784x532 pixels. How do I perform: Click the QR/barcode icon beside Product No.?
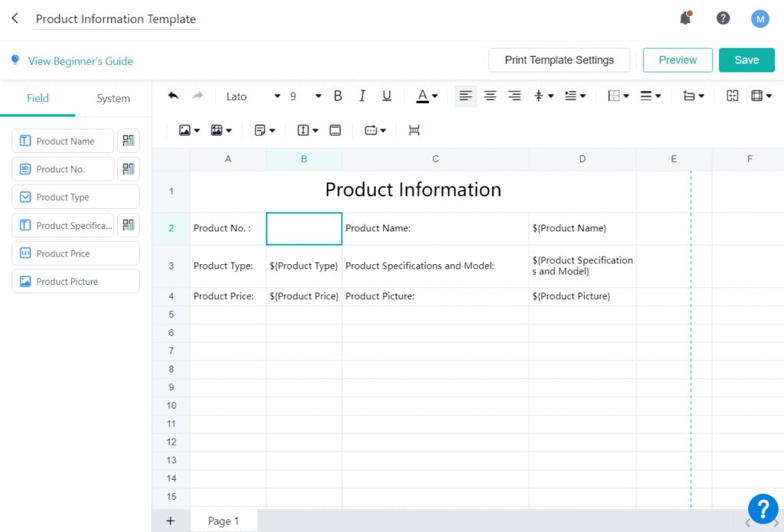tap(129, 169)
